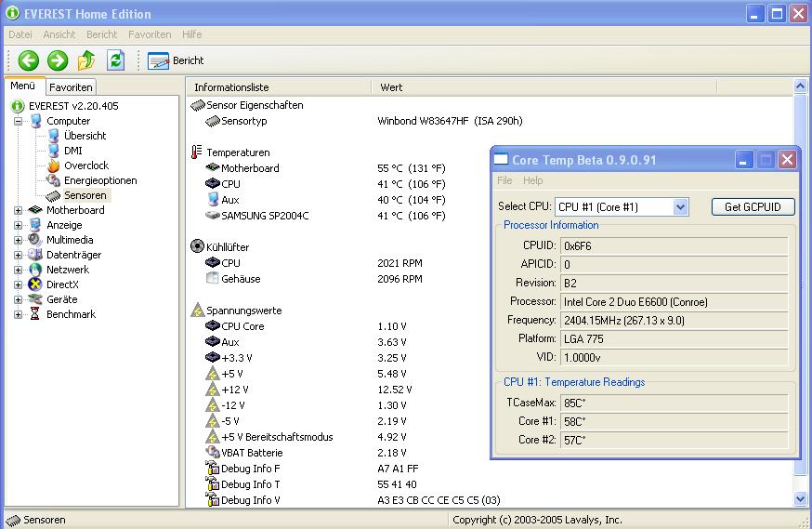Open the Bericht menu in menu bar
Screen dimensions: 812x529
[x=101, y=34]
